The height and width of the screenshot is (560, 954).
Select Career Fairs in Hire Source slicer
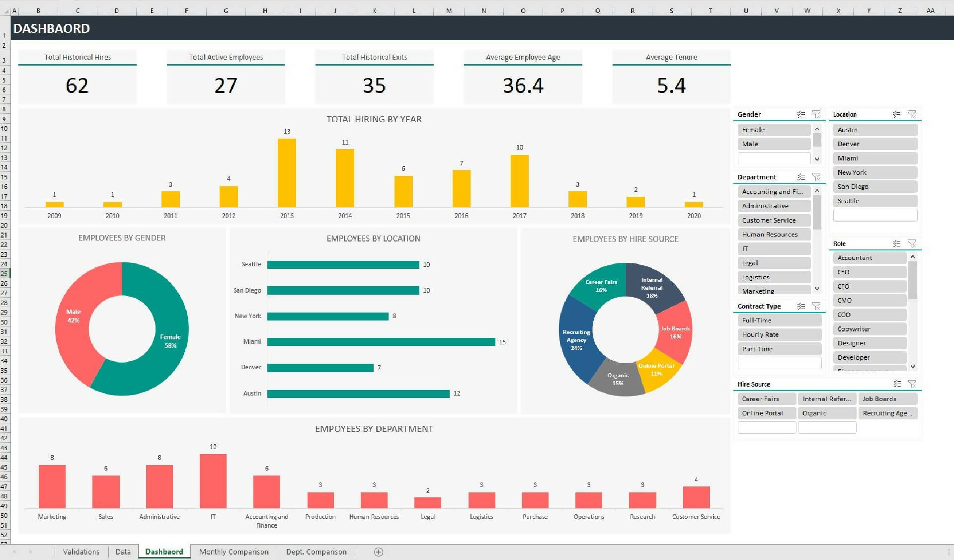coord(767,399)
